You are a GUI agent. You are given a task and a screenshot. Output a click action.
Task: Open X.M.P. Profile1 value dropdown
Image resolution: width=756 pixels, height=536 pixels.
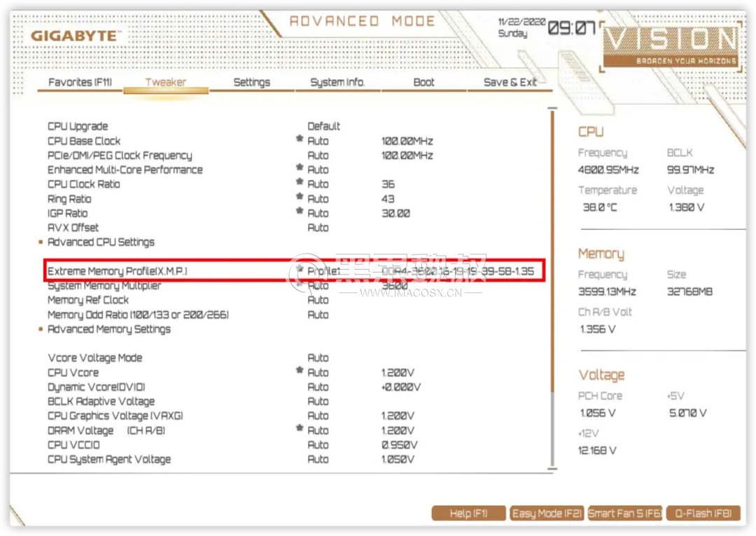pos(323,271)
